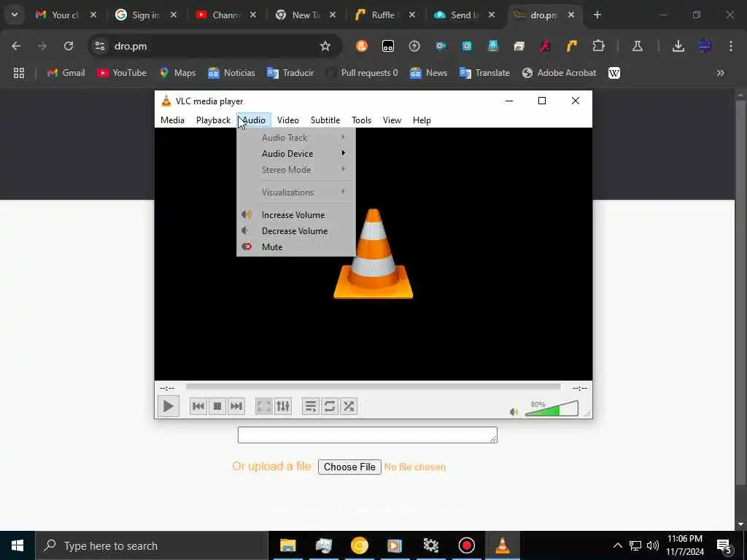
Task: Click the VLC play button
Action: click(x=169, y=406)
